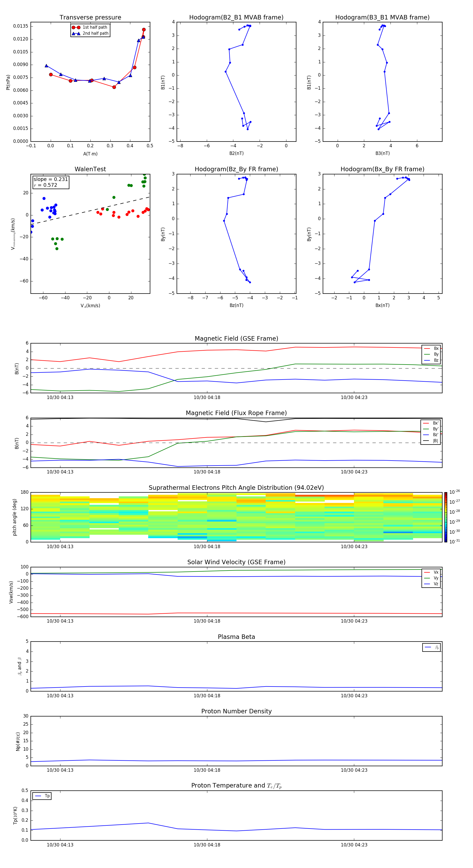The height and width of the screenshot is (868, 473).
Task: Click 'A(T·m)' x-axis label
Action: pyautogui.click(x=90, y=154)
